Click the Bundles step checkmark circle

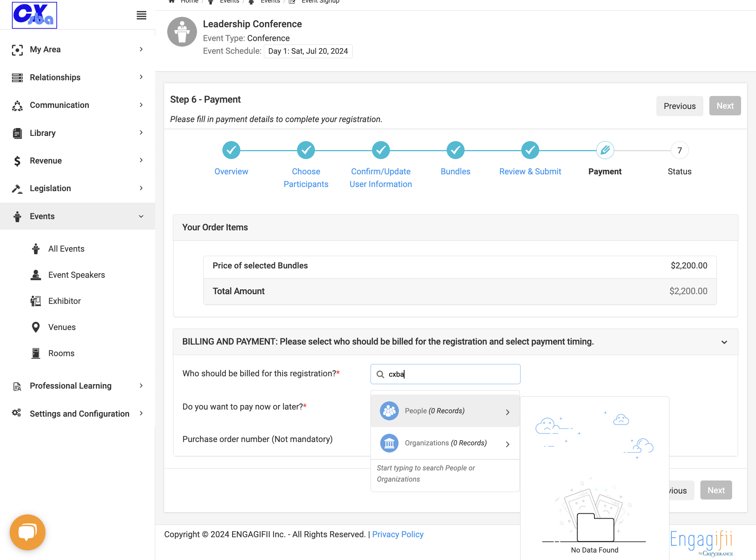pos(456,150)
